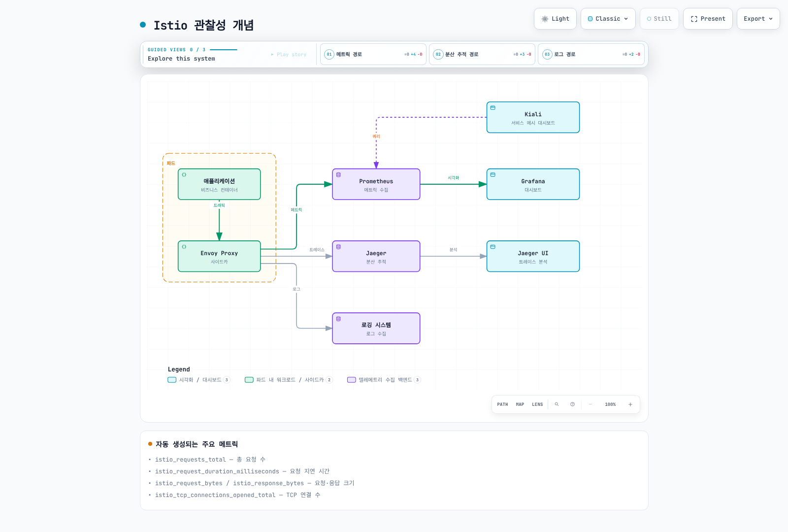Image resolution: width=788 pixels, height=532 pixels.
Task: Click istio_requests_total metric line
Action: 210,460
